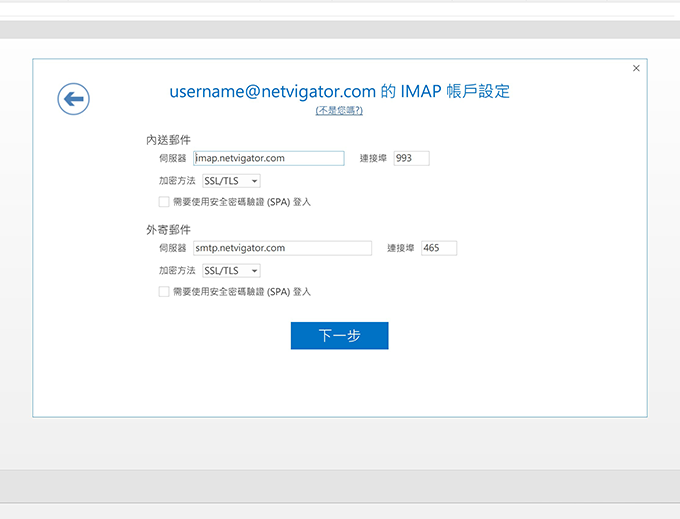Click the 下一步 button
The height and width of the screenshot is (519, 680).
tap(340, 336)
